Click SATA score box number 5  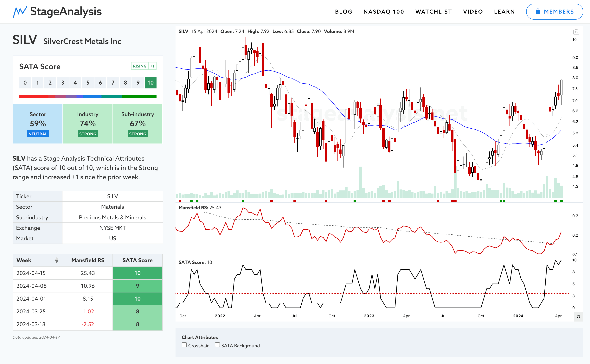click(x=88, y=83)
